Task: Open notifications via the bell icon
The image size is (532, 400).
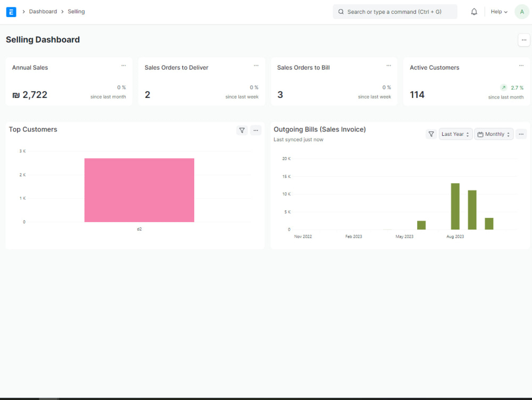Action: tap(474, 11)
